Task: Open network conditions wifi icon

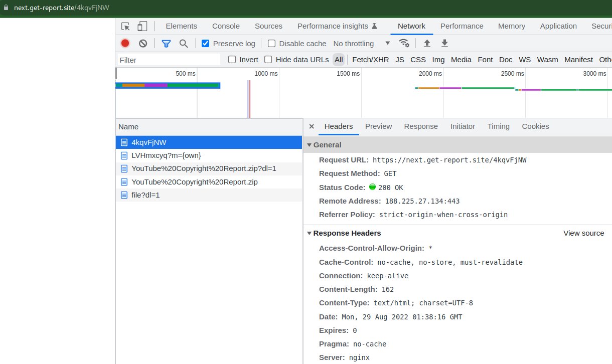Action: 404,44
